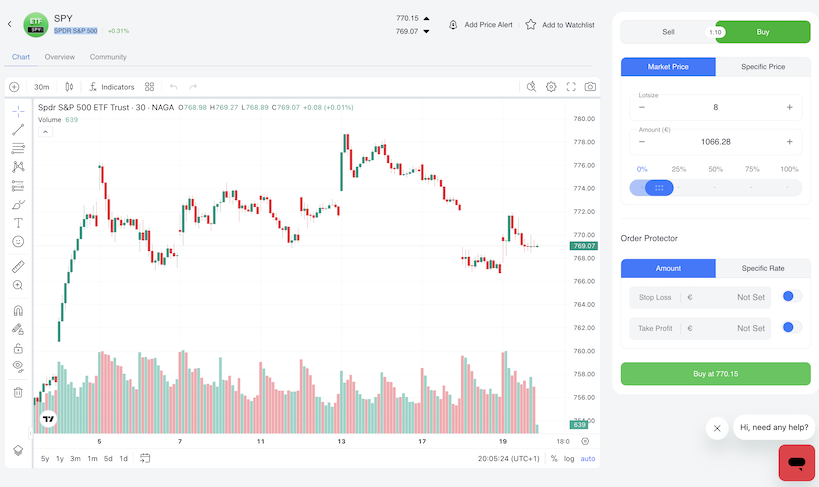Toggle the magnet snap mode
This screenshot has height=487, width=819.
(x=18, y=310)
